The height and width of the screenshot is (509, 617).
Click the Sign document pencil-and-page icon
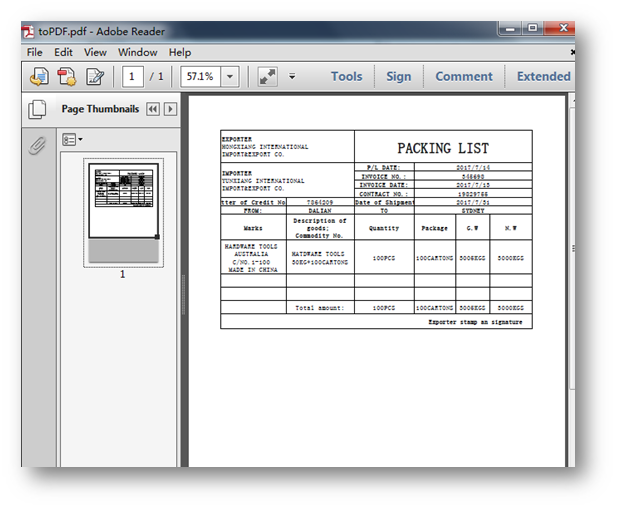(x=95, y=76)
